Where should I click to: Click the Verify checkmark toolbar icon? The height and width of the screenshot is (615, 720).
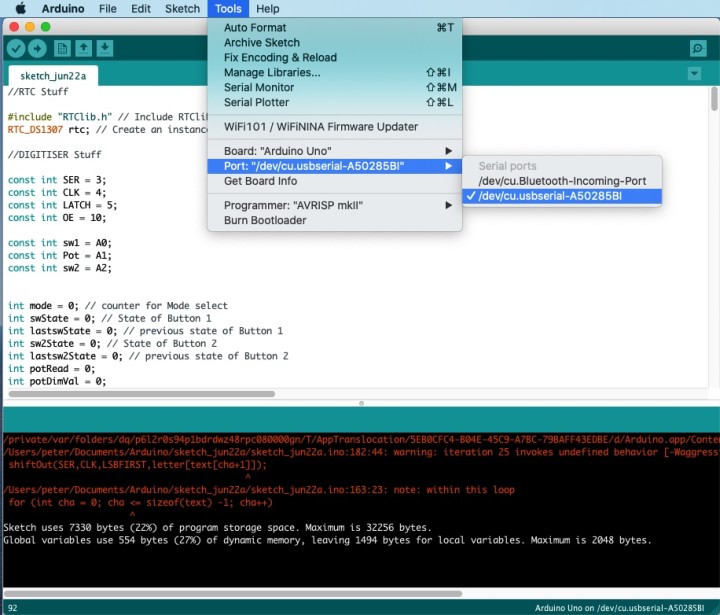tap(16, 48)
